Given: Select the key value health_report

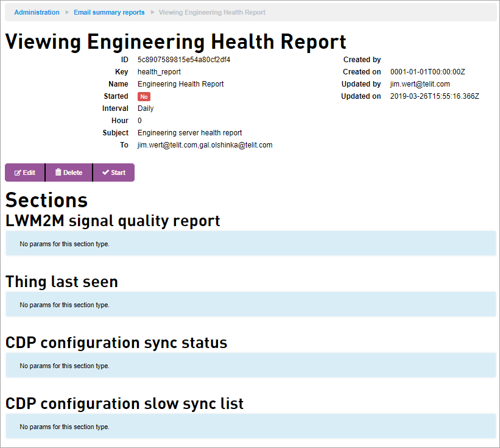Looking at the screenshot, I should (x=159, y=72).
